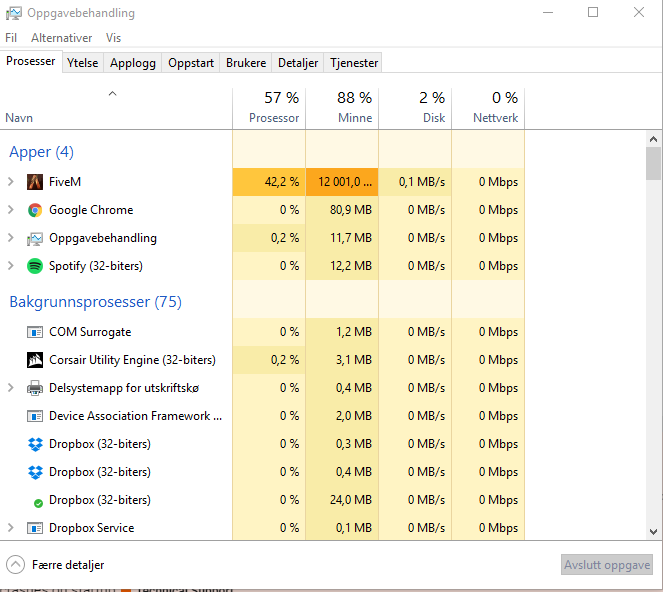Click Spotify's 12,2 MB memory cell
The height and width of the screenshot is (592, 663).
coord(342,266)
